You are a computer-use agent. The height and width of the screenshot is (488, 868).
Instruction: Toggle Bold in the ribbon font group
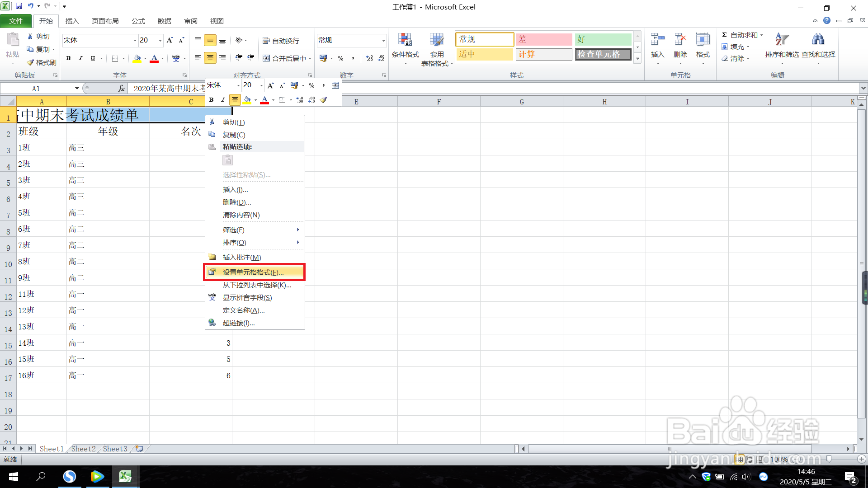tap(69, 58)
